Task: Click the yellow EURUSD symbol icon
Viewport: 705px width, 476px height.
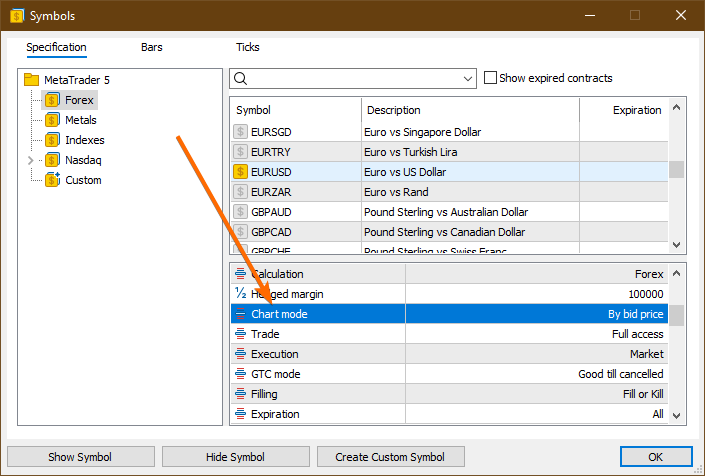Action: pyautogui.click(x=241, y=172)
